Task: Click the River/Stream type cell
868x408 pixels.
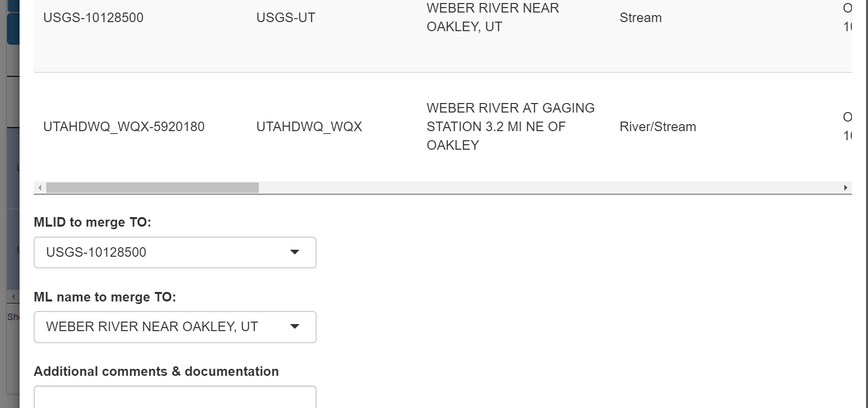Action: point(657,127)
